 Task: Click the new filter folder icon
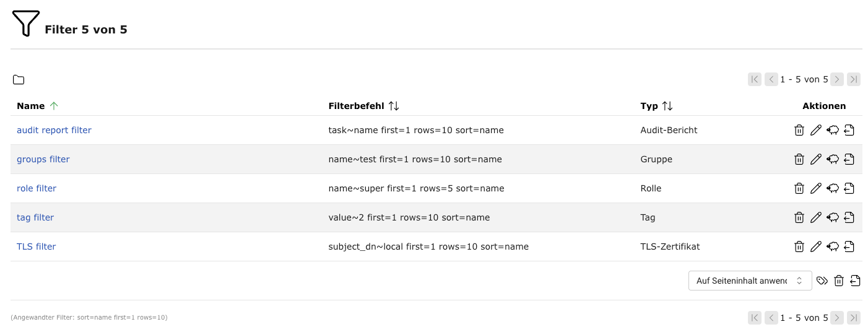(19, 80)
